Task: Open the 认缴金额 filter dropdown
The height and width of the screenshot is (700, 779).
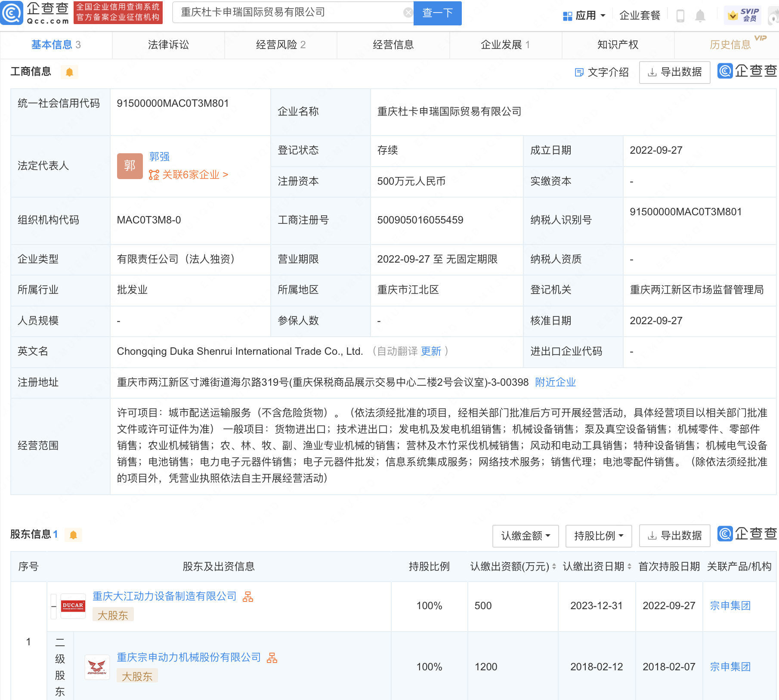Action: [x=526, y=536]
